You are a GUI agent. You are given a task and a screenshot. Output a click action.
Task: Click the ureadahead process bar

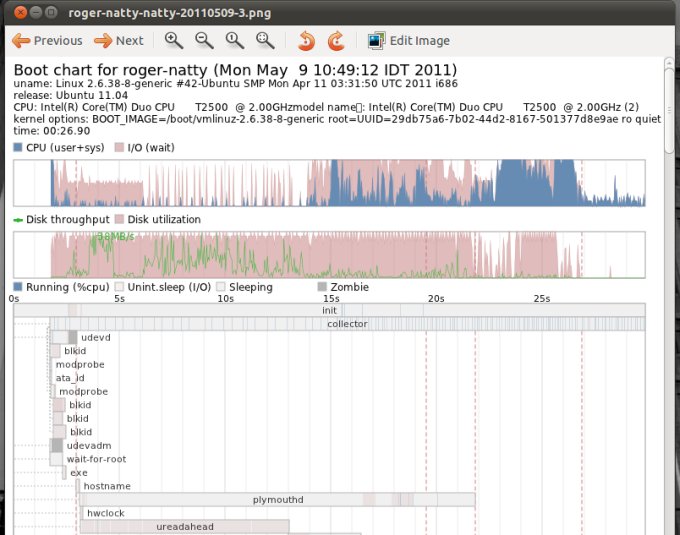(185, 526)
